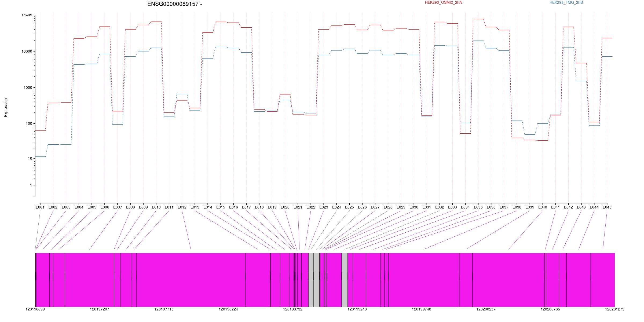Click the red E035 expression peak segment
The image size is (644, 322).
[x=478, y=19]
